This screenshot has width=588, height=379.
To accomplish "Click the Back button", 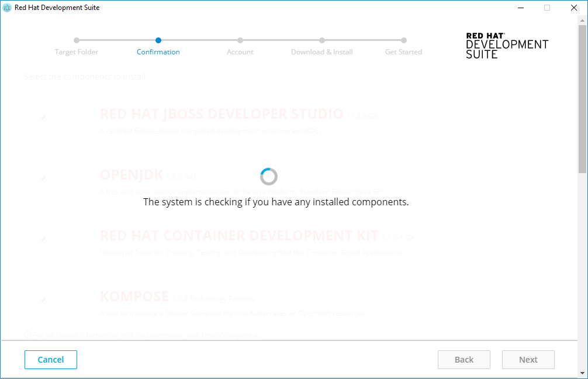I will point(464,360).
